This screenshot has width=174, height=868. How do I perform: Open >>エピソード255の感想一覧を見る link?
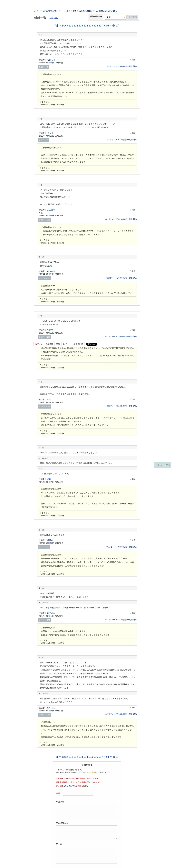(121, 714)
